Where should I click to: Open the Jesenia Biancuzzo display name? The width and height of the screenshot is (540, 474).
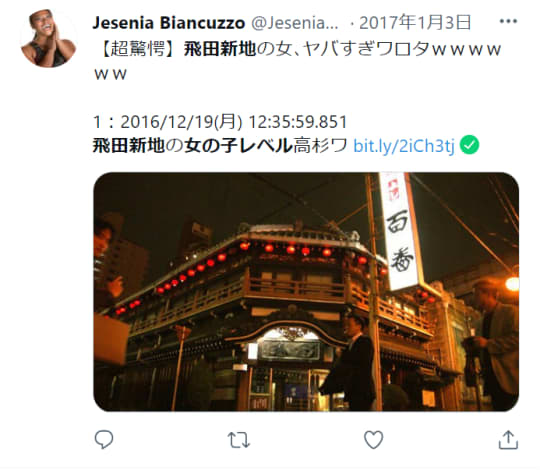(168, 23)
